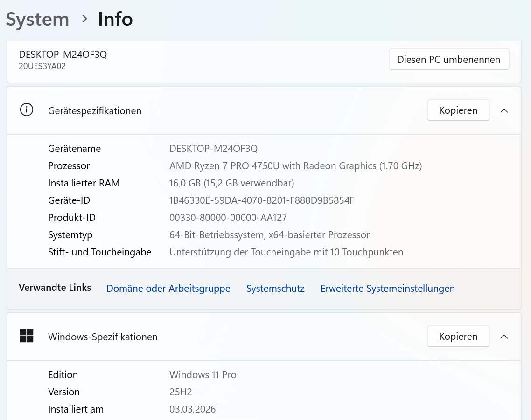Click the breadcrumb chevron between System and Info
This screenshot has height=420, width=531.
point(84,19)
